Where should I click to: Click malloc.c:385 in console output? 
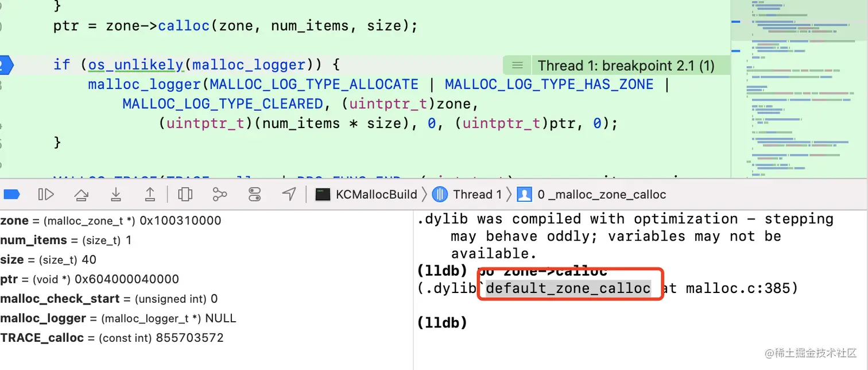738,288
